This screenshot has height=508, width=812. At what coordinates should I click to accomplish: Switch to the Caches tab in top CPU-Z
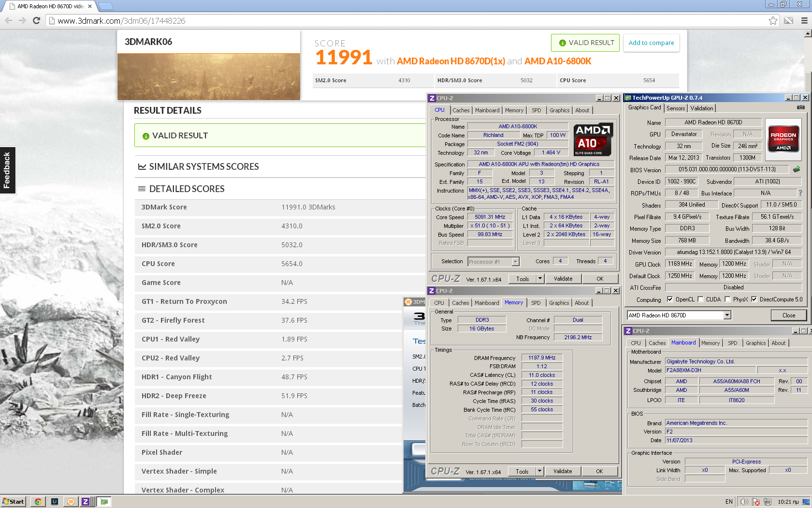coord(461,110)
